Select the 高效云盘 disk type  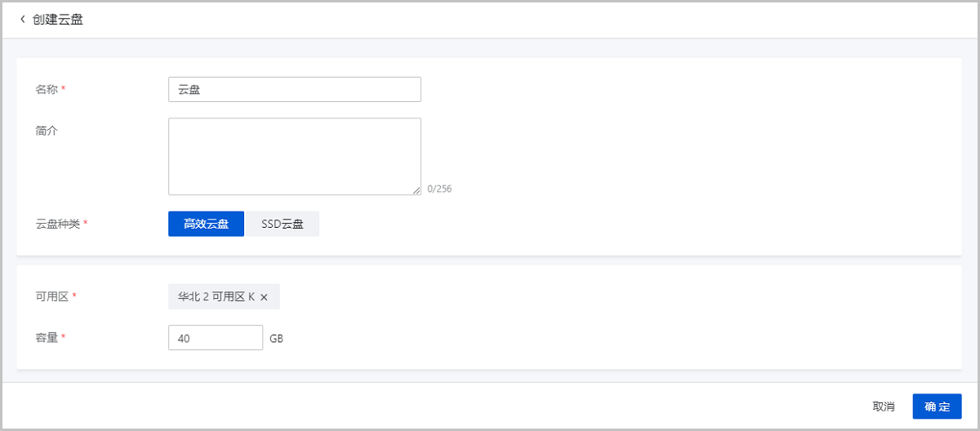pos(206,224)
